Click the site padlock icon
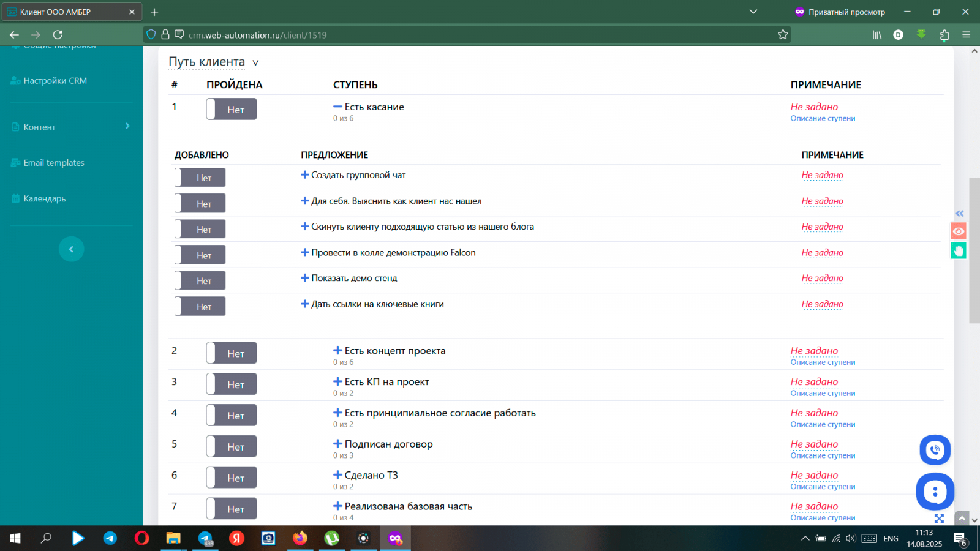 point(165,35)
